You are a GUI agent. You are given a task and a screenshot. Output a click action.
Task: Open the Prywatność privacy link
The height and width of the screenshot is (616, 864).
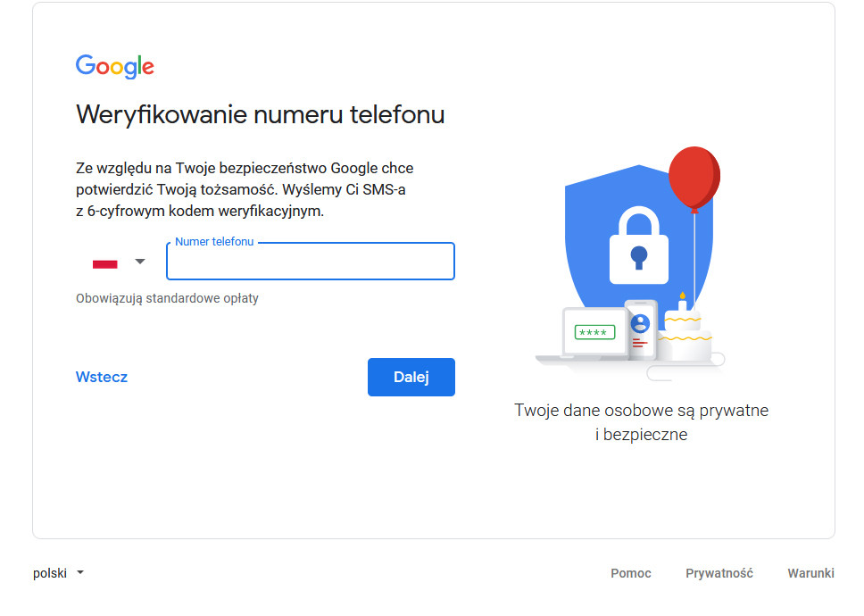coord(719,573)
